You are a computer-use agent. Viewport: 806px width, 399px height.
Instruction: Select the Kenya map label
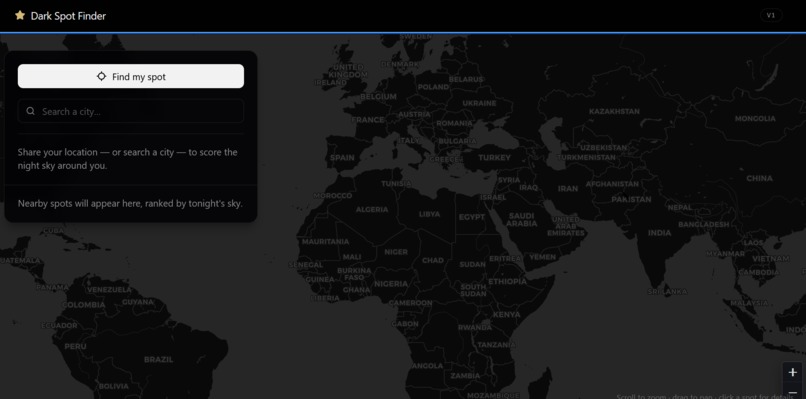[506, 314]
